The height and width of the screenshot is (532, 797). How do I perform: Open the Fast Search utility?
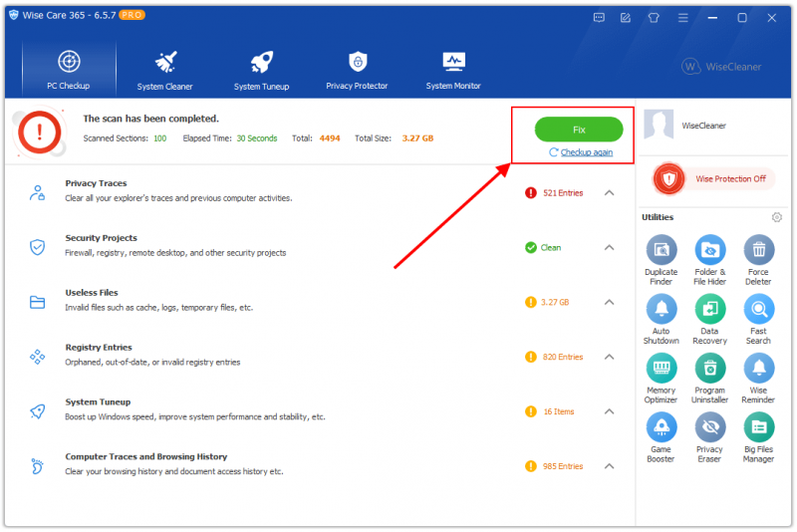pos(758,319)
